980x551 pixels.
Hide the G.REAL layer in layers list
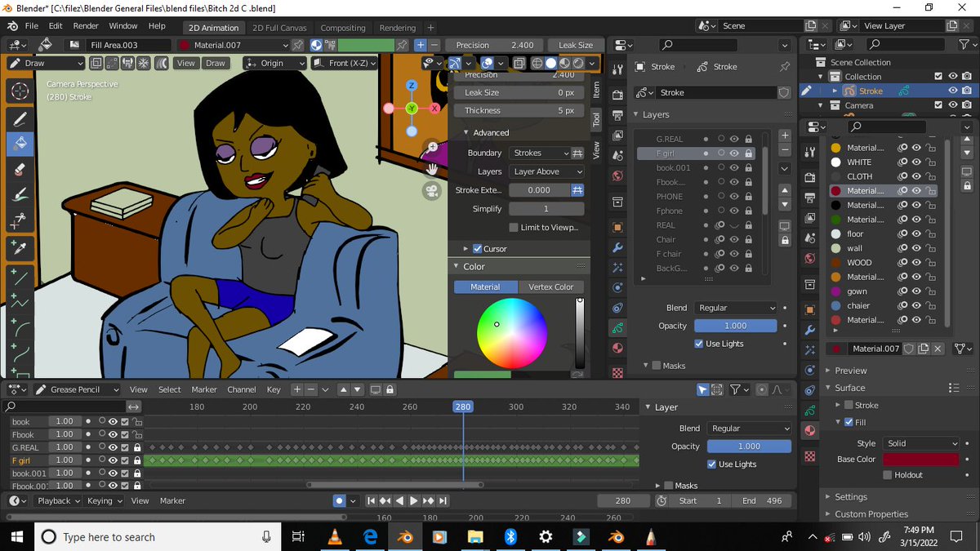point(734,139)
